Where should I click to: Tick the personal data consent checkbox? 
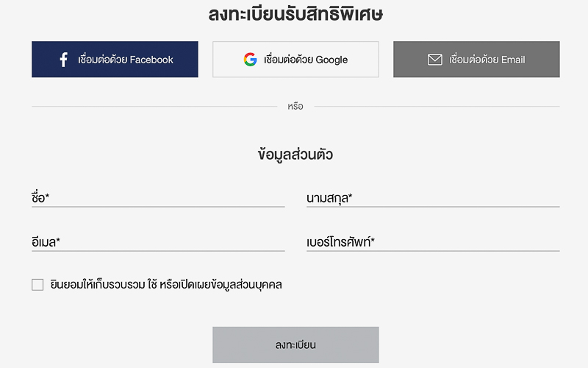(x=37, y=285)
